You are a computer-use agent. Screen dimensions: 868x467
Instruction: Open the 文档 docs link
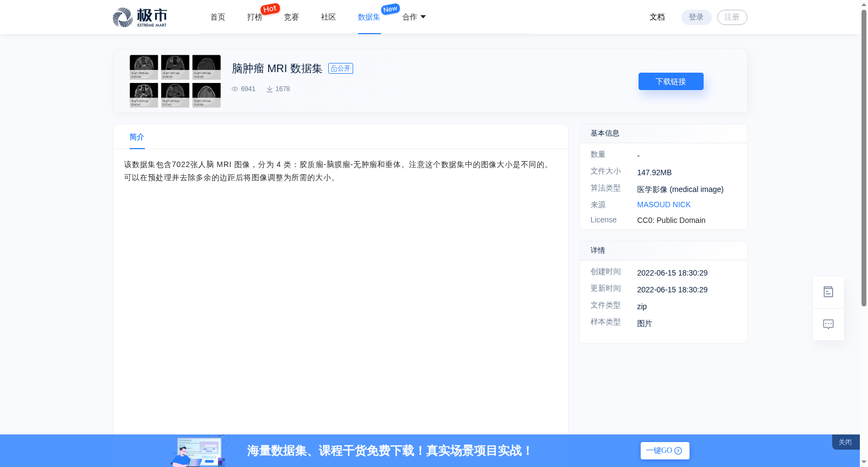[657, 17]
